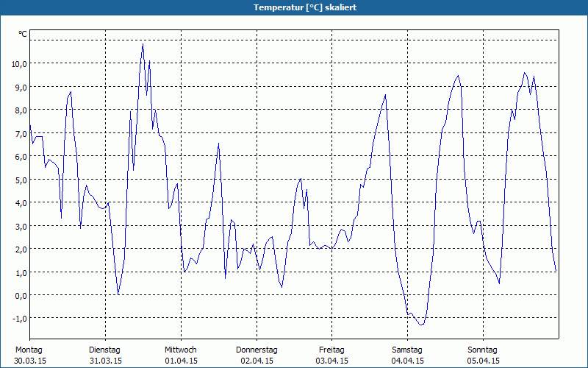
Task: Click the °C unit label above the y-axis
Action: (x=23, y=34)
